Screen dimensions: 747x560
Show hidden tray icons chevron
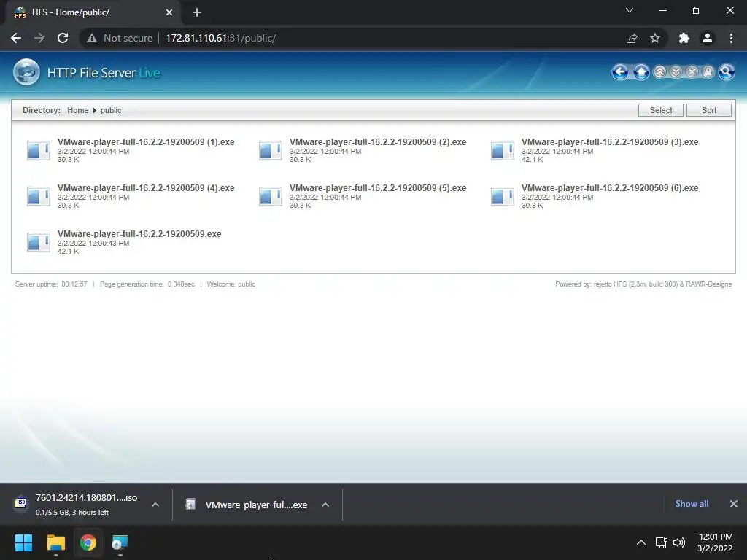point(641,542)
